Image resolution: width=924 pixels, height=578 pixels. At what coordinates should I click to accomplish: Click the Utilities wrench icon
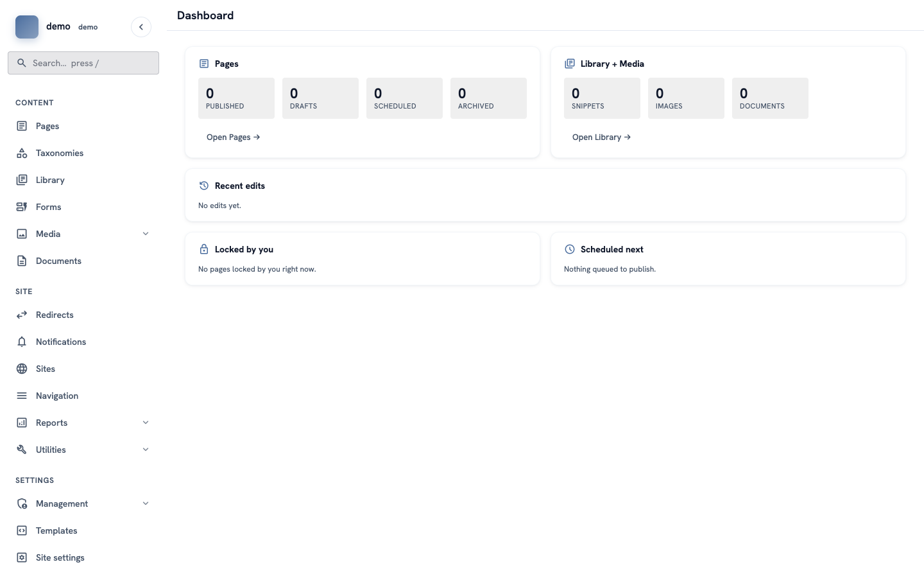tap(22, 450)
